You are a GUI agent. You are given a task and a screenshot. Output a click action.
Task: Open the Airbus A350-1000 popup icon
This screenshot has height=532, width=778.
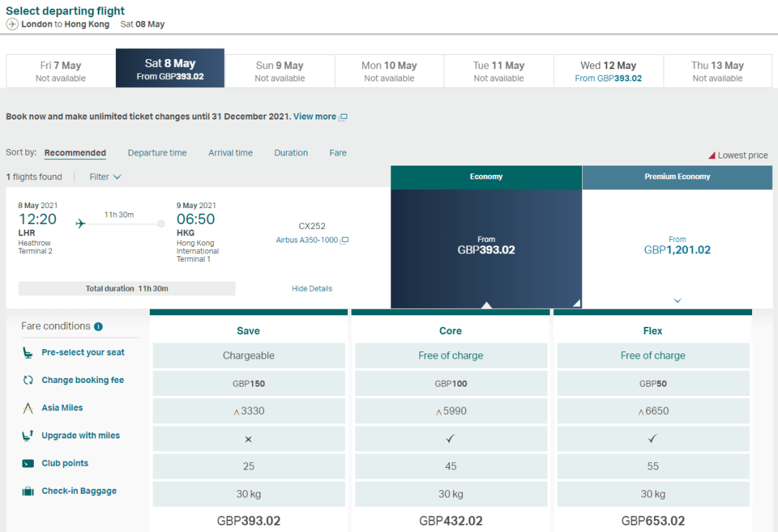click(x=344, y=240)
